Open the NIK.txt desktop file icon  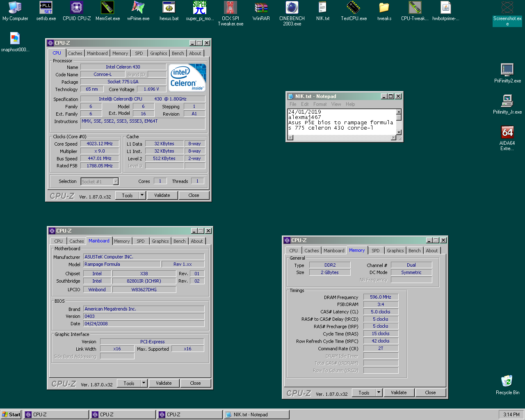coord(323,11)
